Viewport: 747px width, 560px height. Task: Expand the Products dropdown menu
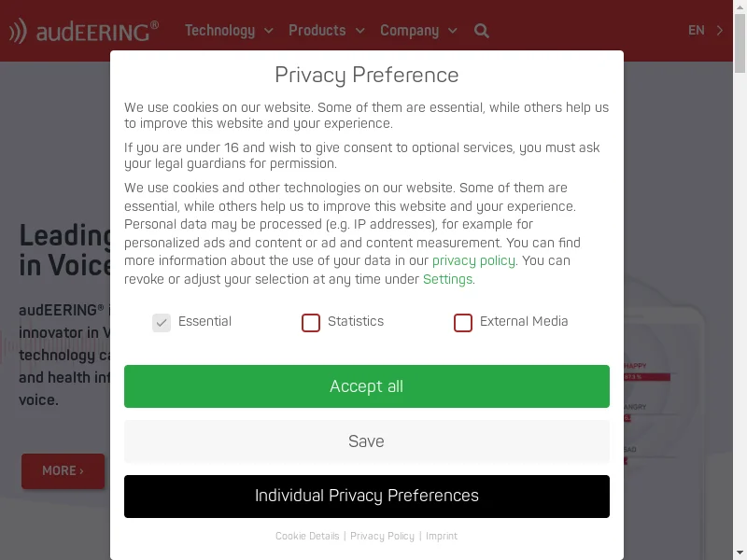327,31
